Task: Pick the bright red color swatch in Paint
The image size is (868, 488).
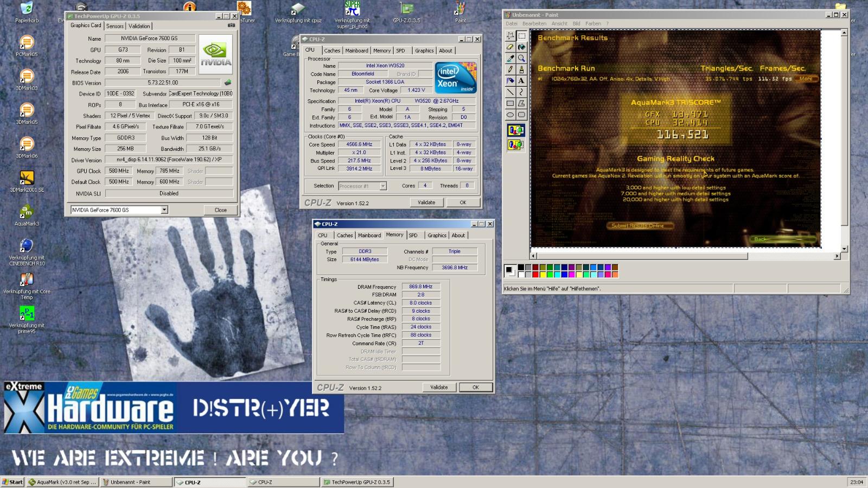Action: (x=535, y=275)
